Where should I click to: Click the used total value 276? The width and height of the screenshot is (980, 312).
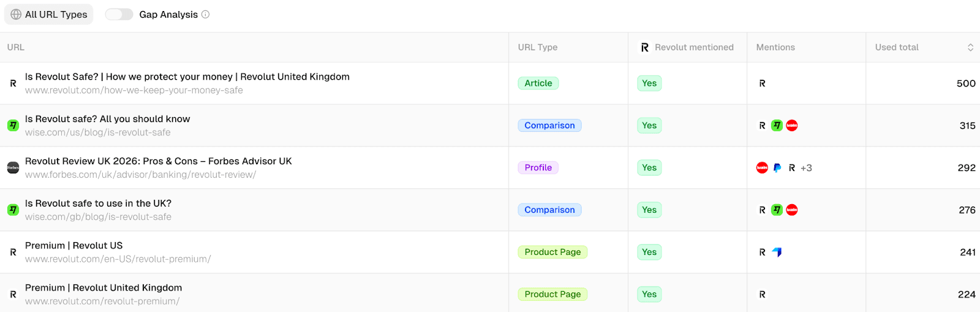click(x=967, y=210)
